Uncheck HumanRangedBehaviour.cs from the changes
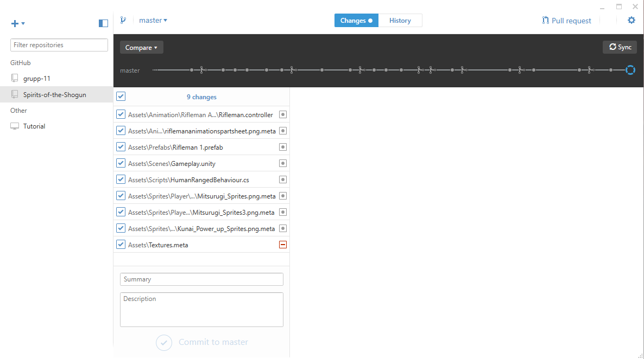The width and height of the screenshot is (644, 359). pos(121,179)
